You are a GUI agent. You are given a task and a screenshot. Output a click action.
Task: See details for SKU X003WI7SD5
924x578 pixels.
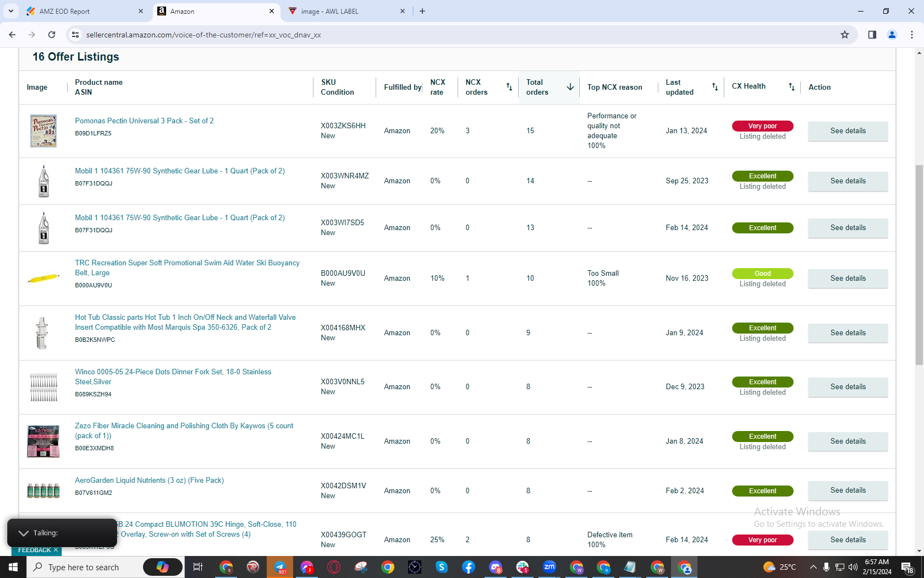[x=848, y=228]
